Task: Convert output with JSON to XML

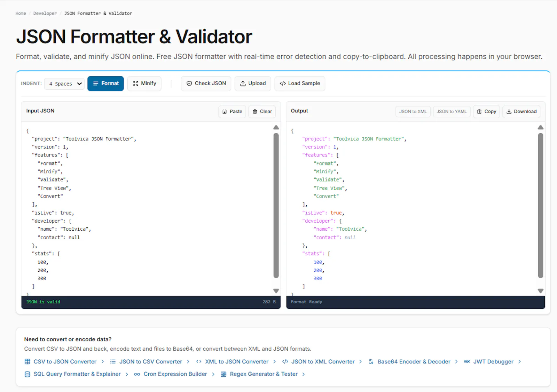Action: (x=413, y=112)
